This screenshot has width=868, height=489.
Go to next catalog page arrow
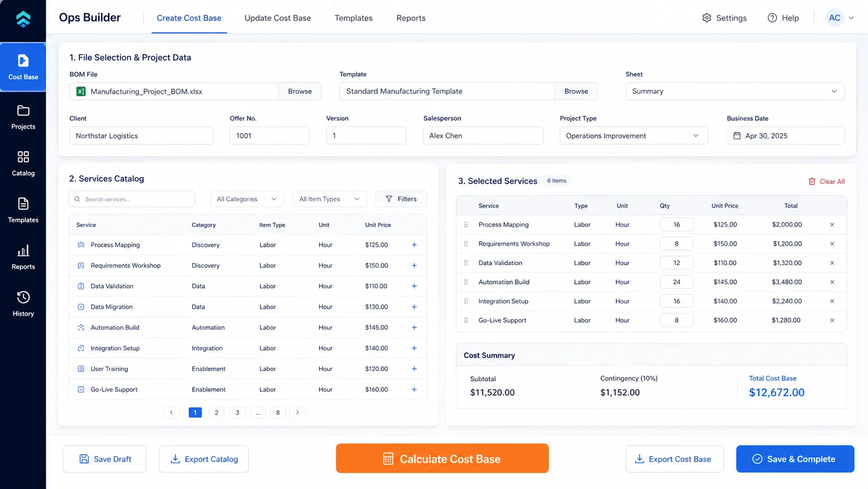pyautogui.click(x=297, y=413)
